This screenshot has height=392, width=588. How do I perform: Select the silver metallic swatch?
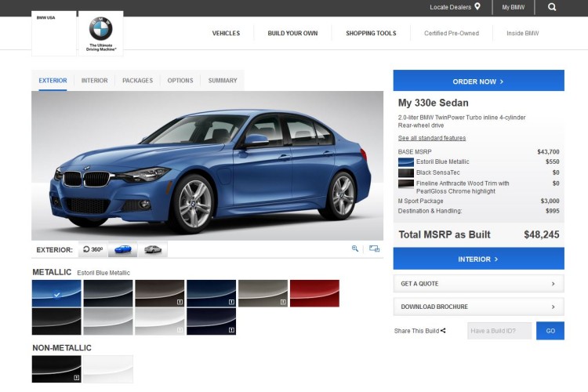point(108,321)
